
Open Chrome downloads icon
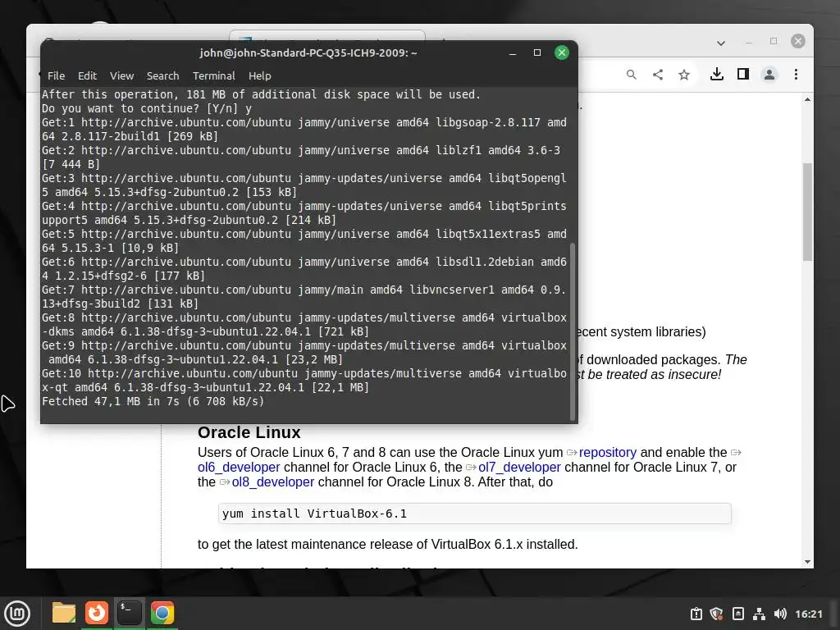717,74
